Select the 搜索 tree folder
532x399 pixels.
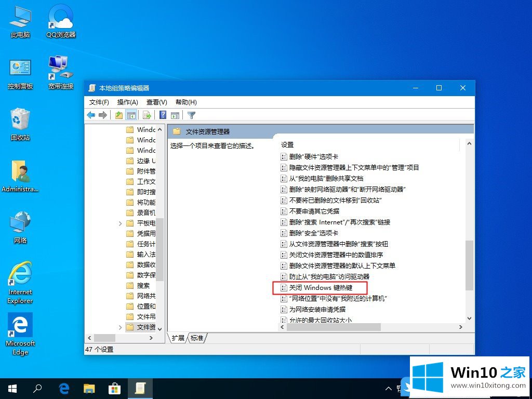(x=138, y=286)
